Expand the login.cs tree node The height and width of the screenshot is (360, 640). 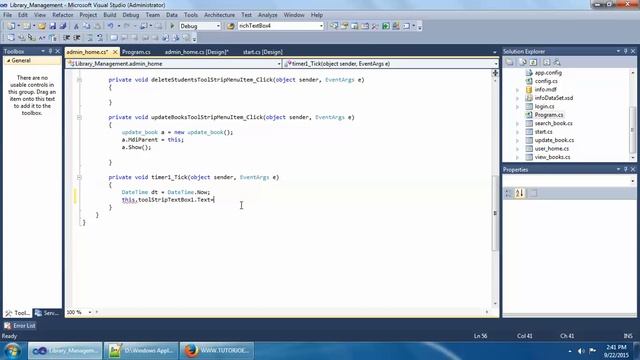[x=517, y=107]
